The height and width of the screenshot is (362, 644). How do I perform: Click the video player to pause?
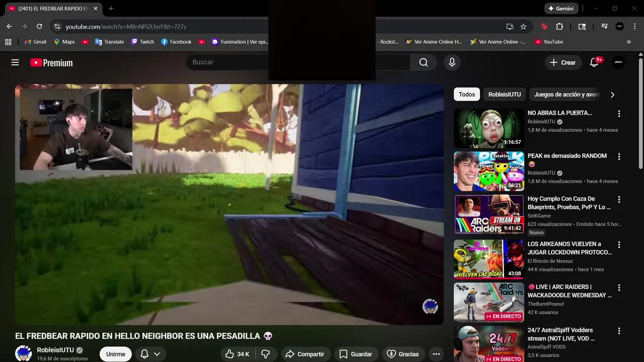coord(229,205)
